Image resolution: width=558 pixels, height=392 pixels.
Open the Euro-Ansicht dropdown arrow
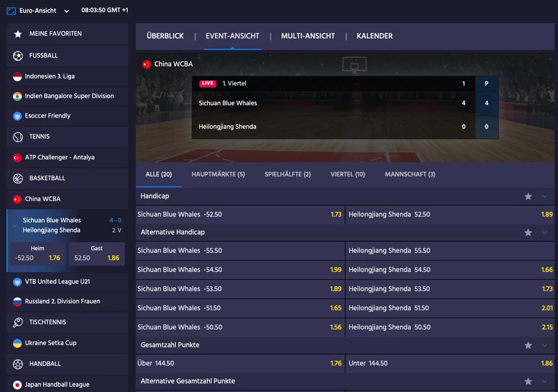coord(66,11)
